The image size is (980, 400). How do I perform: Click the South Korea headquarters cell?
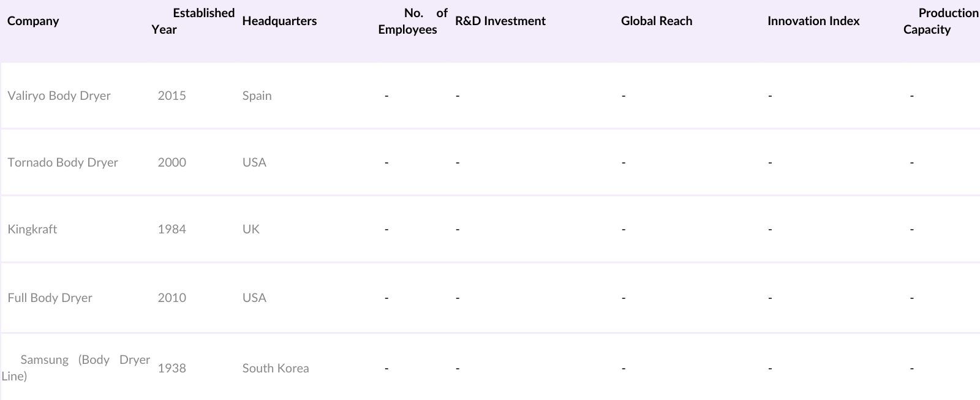pyautogui.click(x=276, y=368)
